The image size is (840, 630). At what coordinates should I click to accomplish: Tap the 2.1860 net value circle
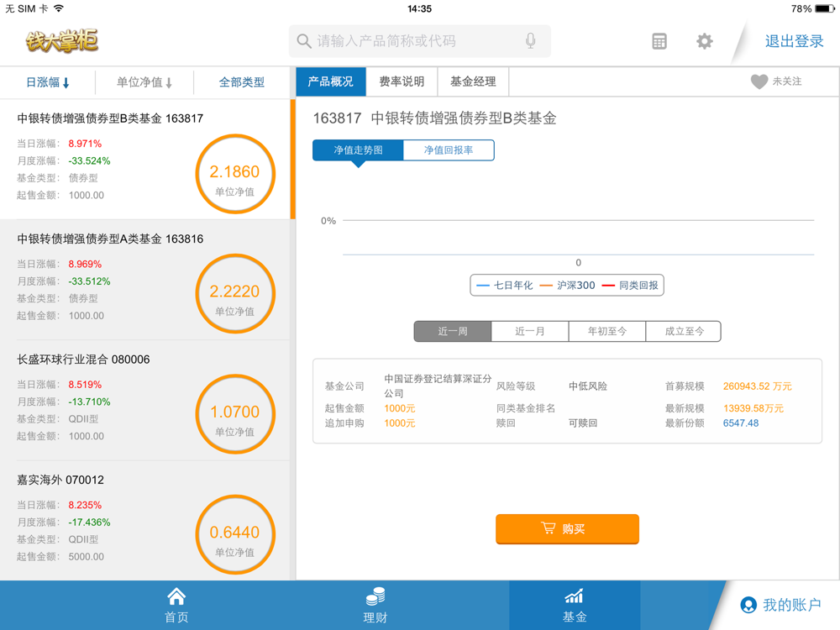tap(234, 174)
